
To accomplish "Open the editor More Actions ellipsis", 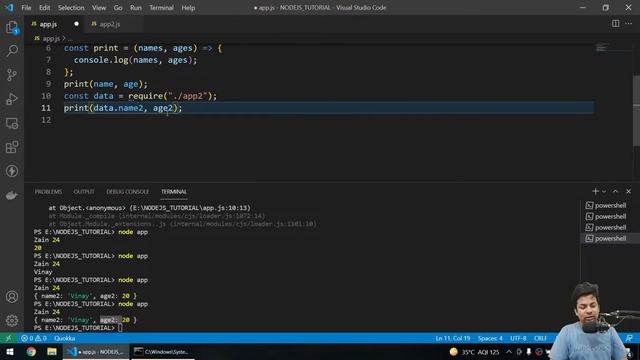I will [629, 24].
